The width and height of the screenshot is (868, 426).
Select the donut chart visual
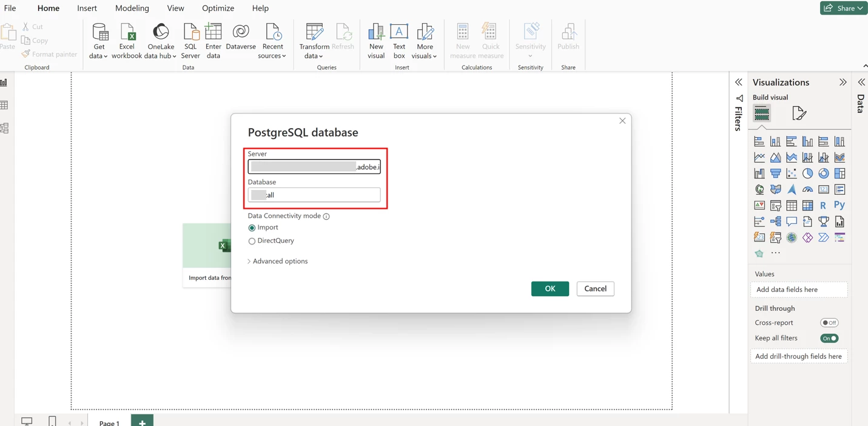point(824,174)
